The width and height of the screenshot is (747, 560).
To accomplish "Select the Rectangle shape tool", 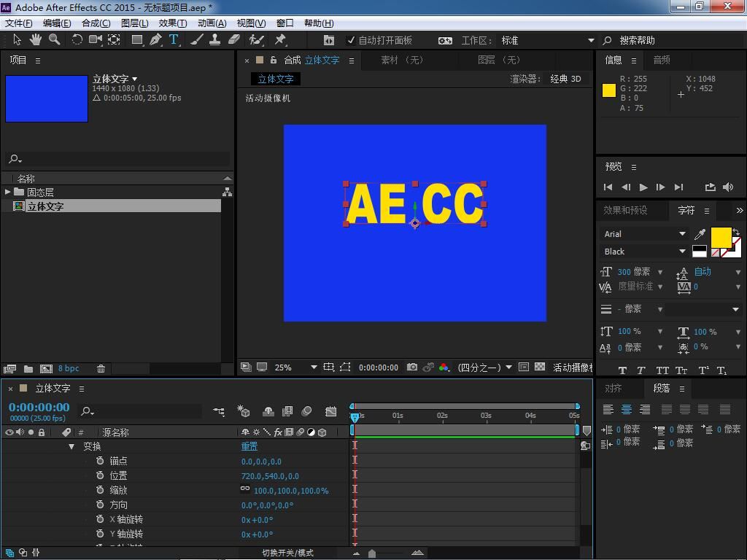I will pos(137,40).
